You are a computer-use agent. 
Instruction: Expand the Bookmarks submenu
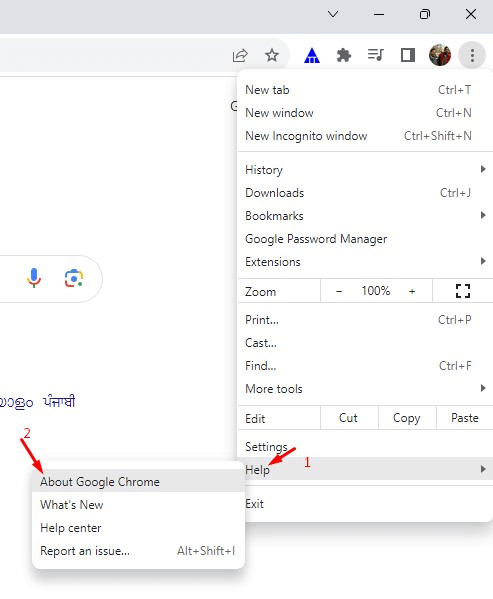click(x=365, y=216)
